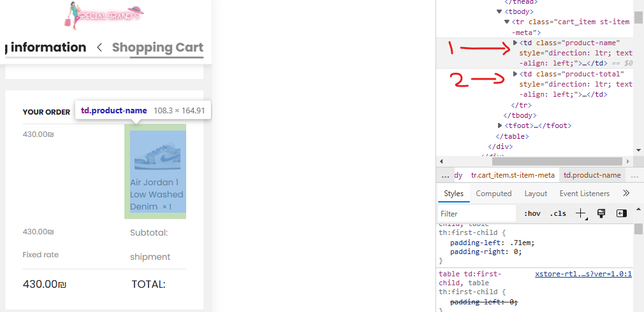Screen dimensions: 644x312
Task: Expand the td product-total node
Action: coord(515,74)
